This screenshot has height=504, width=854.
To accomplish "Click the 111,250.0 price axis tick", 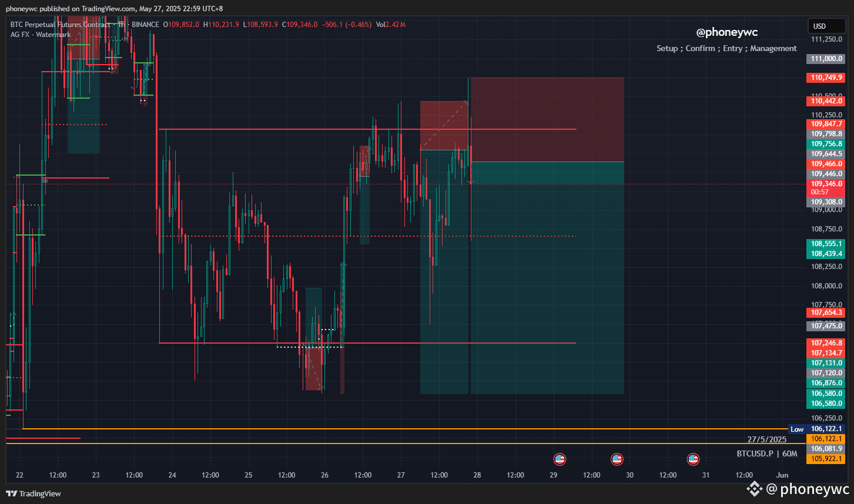I will [x=826, y=39].
